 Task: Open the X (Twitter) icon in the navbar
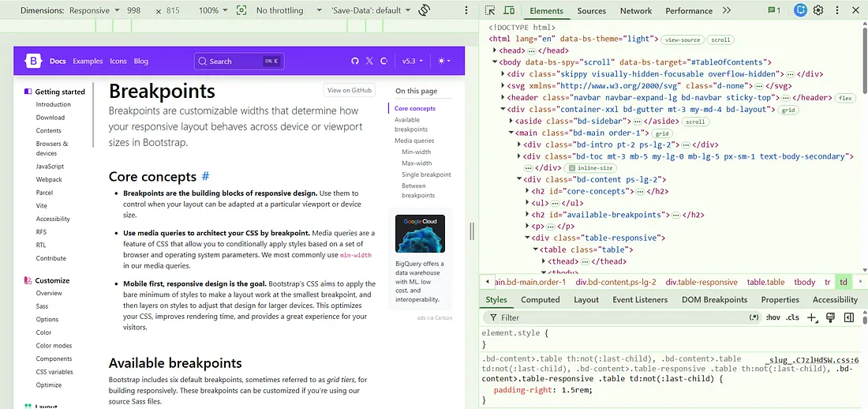(370, 61)
